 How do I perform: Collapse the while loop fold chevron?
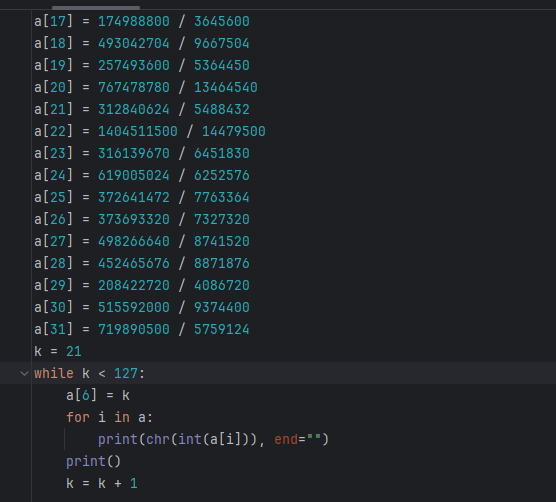(x=24, y=373)
